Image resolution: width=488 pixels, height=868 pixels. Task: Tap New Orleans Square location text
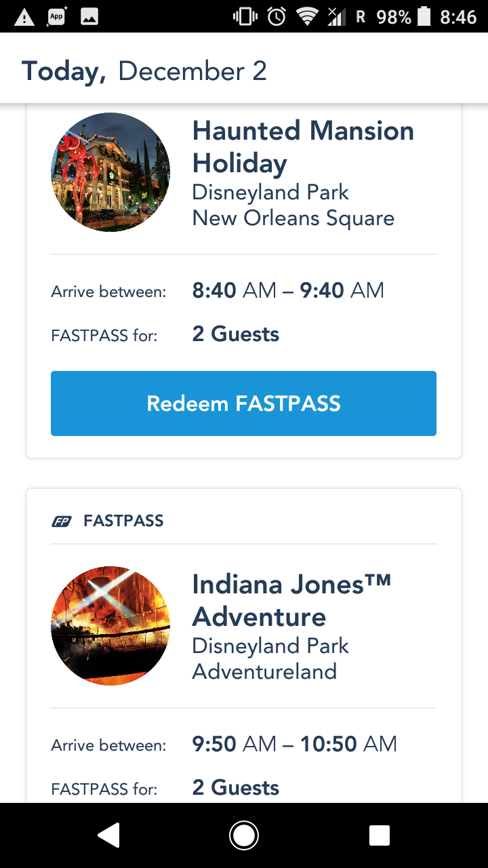293,218
